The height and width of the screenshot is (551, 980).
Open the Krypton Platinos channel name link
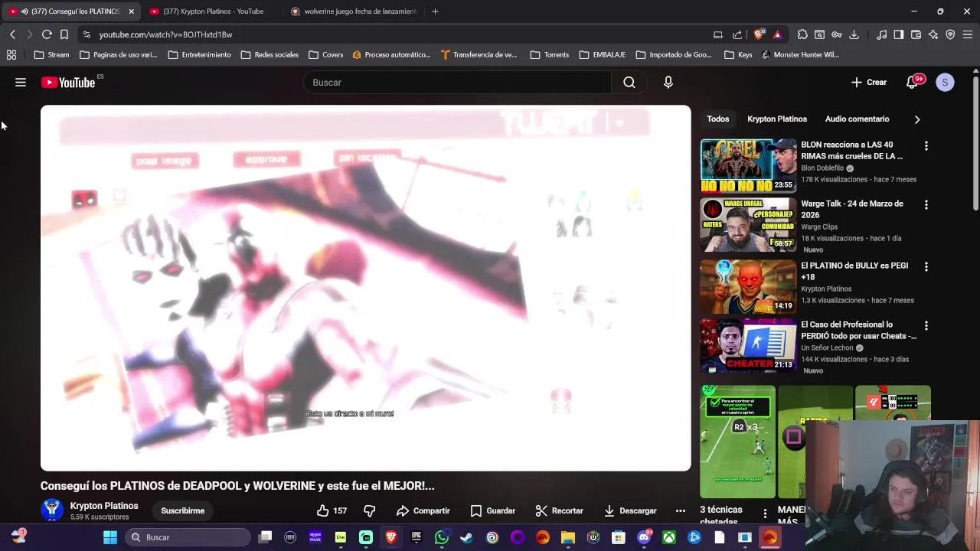[x=104, y=506]
